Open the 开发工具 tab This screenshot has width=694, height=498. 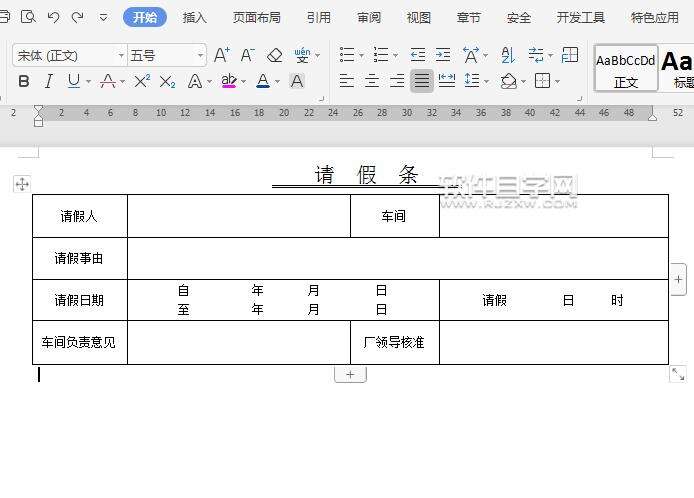point(581,17)
